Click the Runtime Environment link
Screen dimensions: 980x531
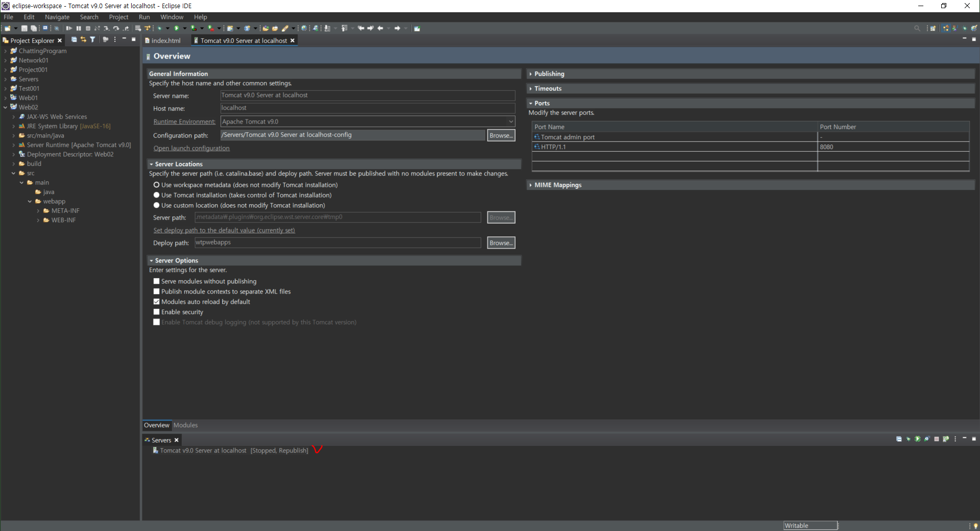pyautogui.click(x=184, y=122)
